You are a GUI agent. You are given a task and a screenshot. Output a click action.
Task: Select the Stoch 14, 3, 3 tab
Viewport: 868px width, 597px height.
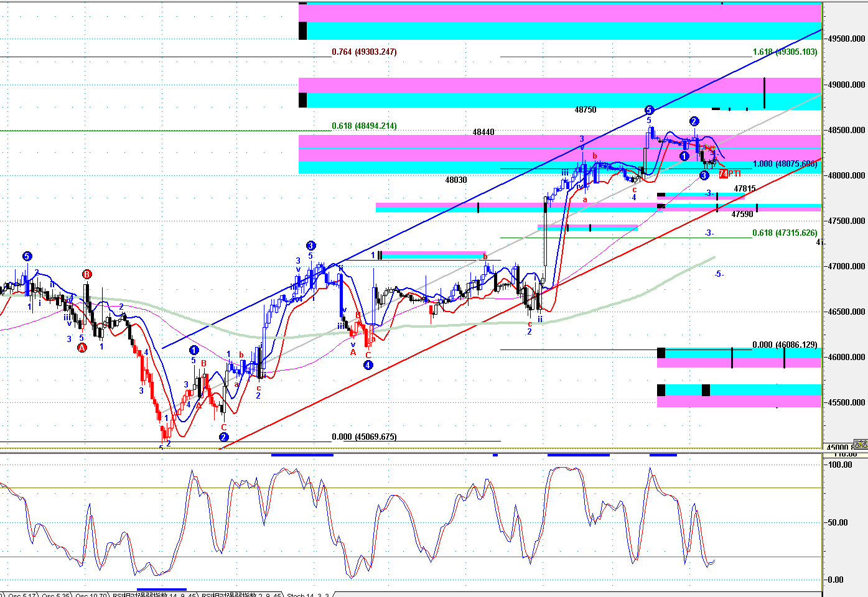(307, 595)
